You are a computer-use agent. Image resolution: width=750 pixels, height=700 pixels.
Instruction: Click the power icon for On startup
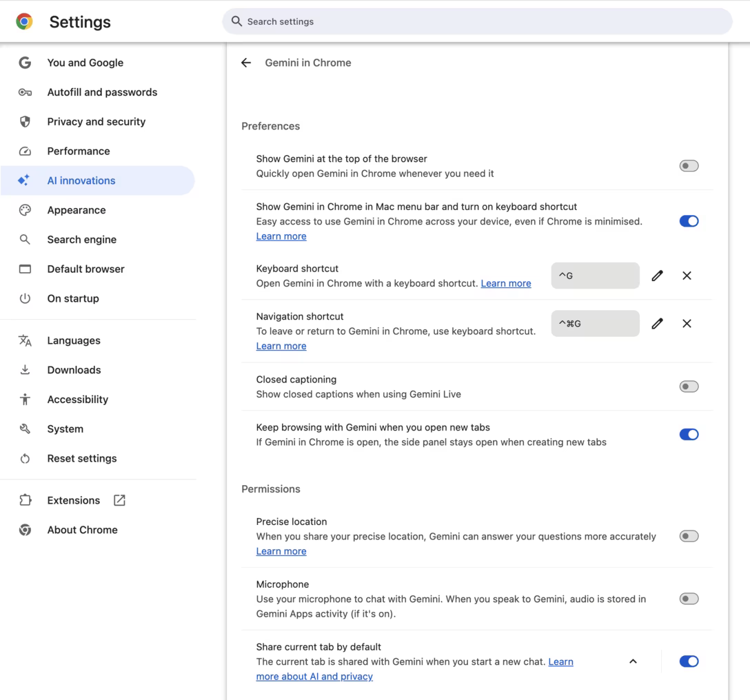tap(25, 298)
